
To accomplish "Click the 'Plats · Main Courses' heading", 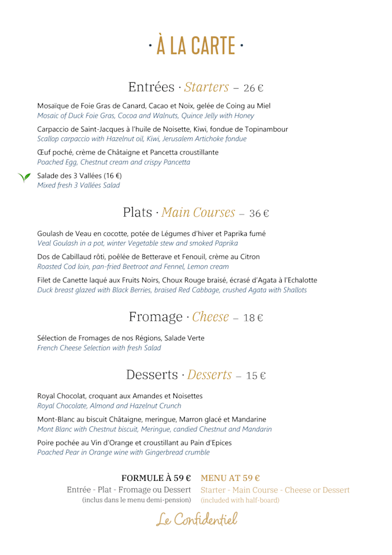I will click(195, 213).
